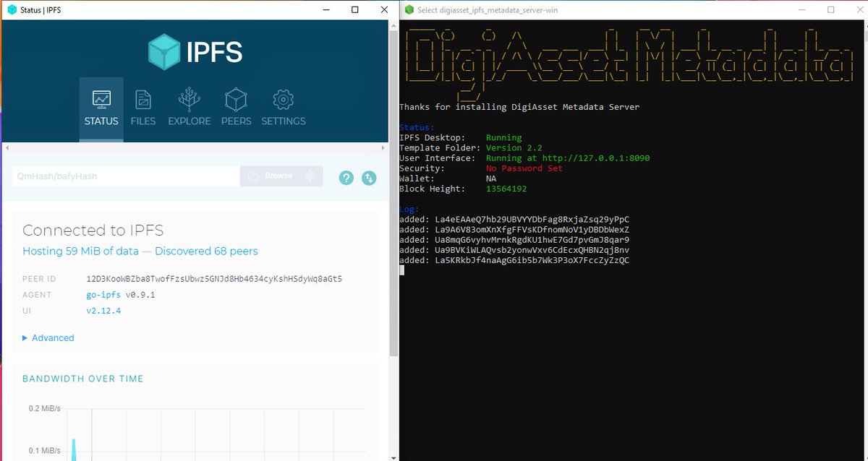
Task: Click the Discovered 68 peers link
Action: click(206, 251)
